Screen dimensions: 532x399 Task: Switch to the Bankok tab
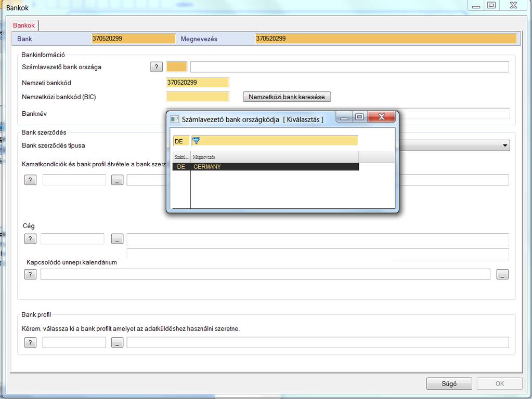tap(24, 25)
